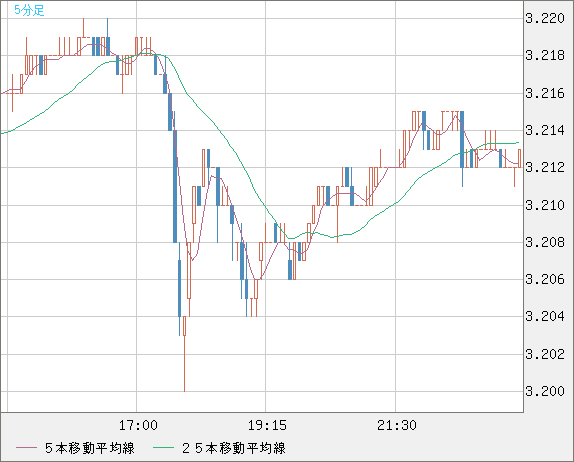Viewport: 574px width, 462px height.
Task: Click the 3.208 price axis label
Action: pos(545,242)
